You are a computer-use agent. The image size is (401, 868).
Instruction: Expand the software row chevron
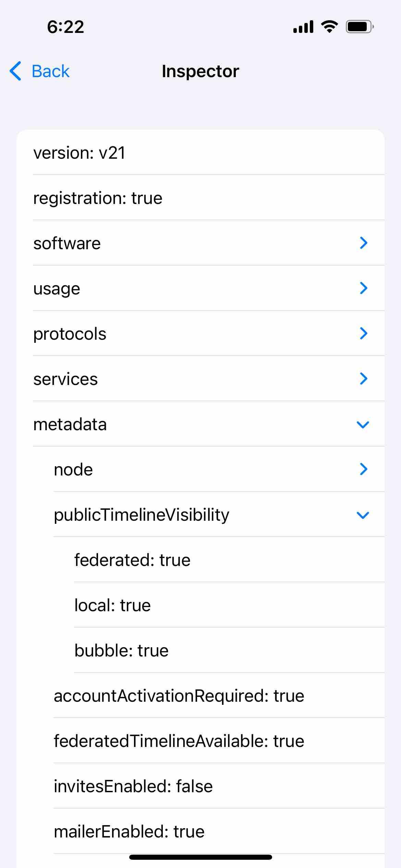[x=363, y=243]
